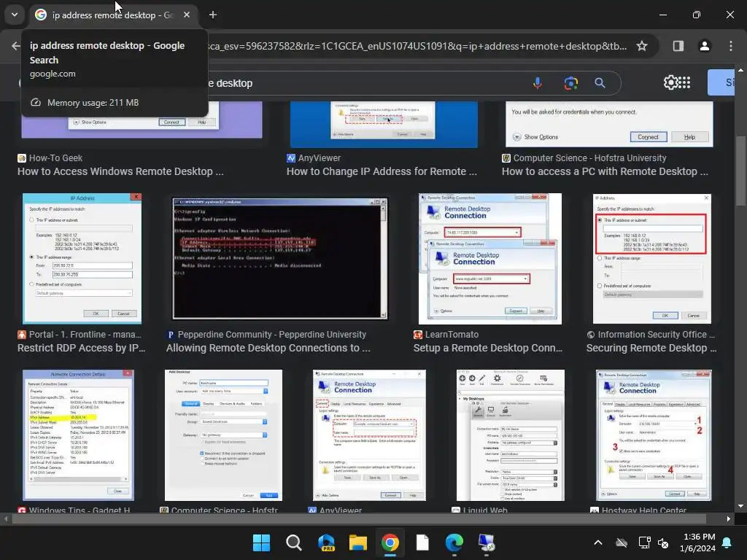
Task: Open Restrict RDP Access by IP result
Action: click(82, 348)
